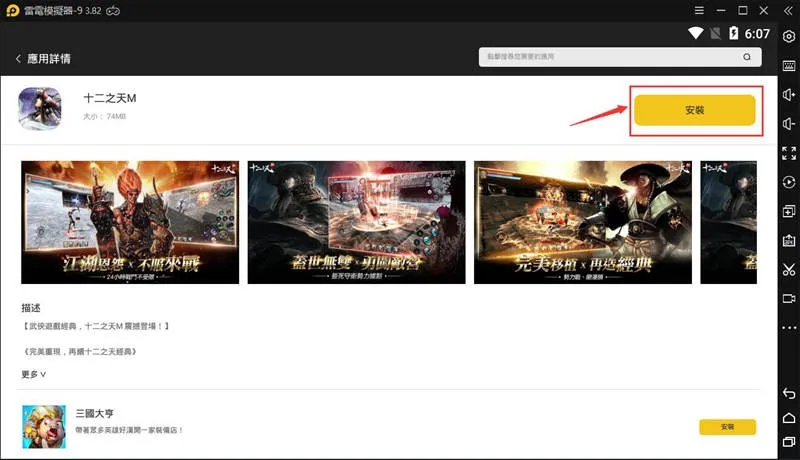The width and height of the screenshot is (800, 460).
Task: Open more tools ellipsis in sidebar
Action: coord(789,327)
